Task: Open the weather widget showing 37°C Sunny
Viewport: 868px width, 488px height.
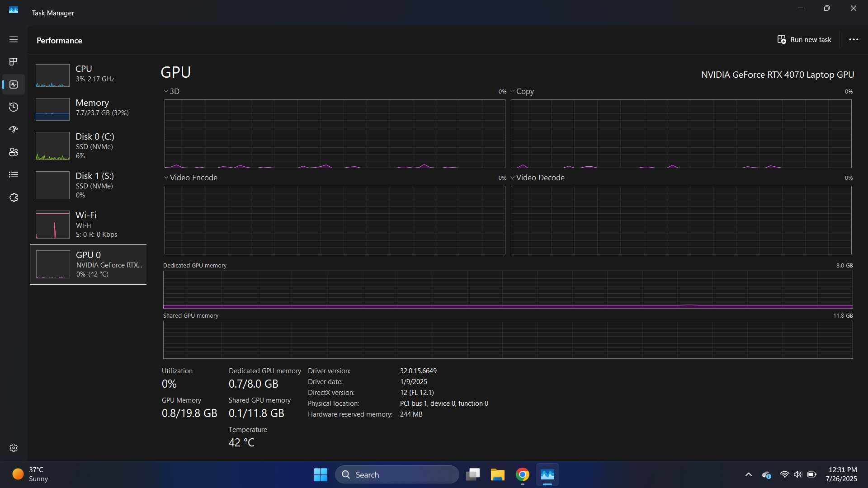Action: click(x=30, y=474)
